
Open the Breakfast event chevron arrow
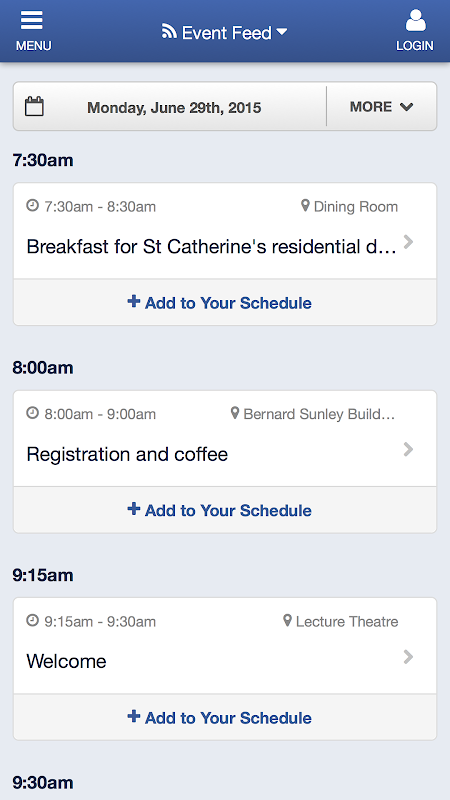[408, 242]
